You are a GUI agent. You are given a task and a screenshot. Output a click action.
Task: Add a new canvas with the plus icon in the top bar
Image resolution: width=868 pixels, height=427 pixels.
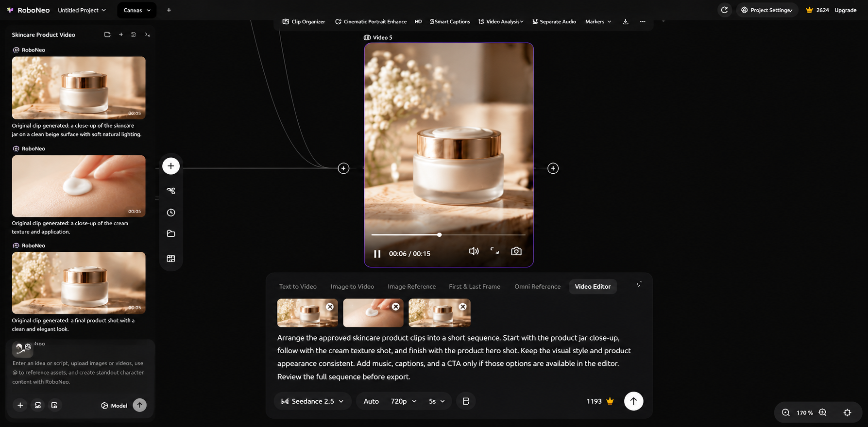pyautogui.click(x=169, y=10)
